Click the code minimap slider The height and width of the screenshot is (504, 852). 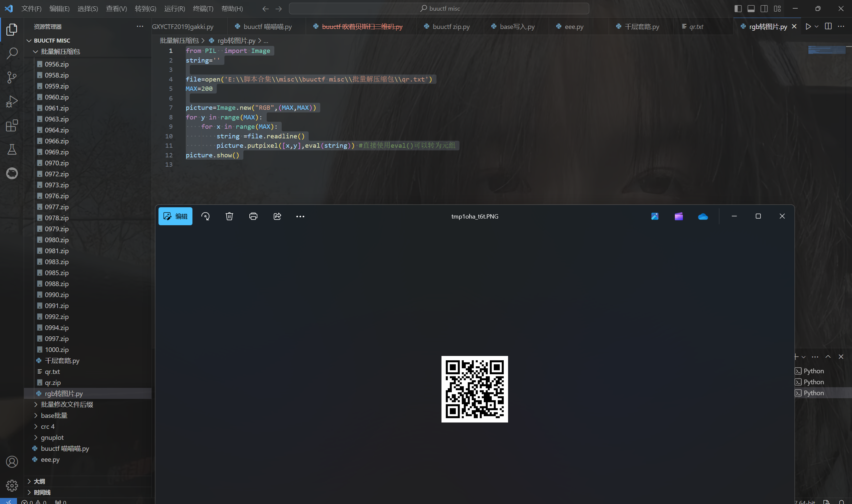coord(826,50)
